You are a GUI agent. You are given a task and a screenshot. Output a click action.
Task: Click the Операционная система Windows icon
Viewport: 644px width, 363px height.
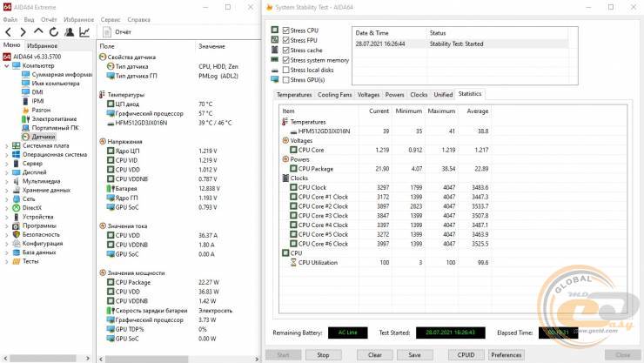coord(16,154)
